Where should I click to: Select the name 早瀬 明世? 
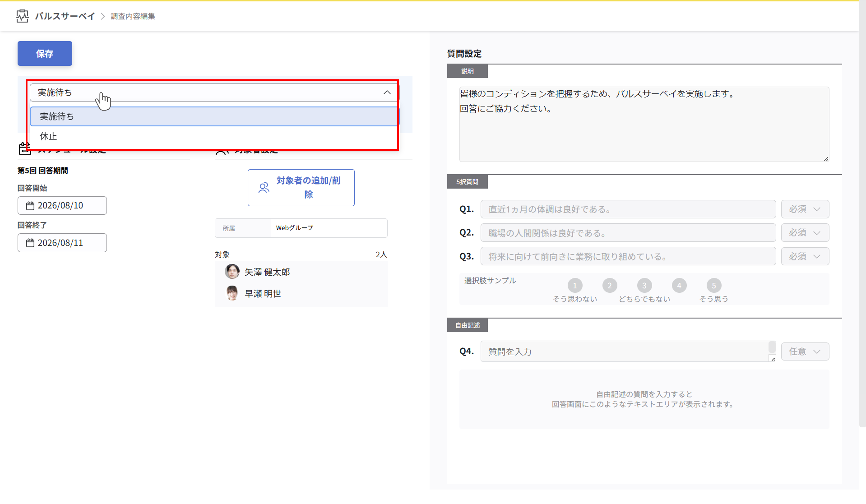click(263, 294)
